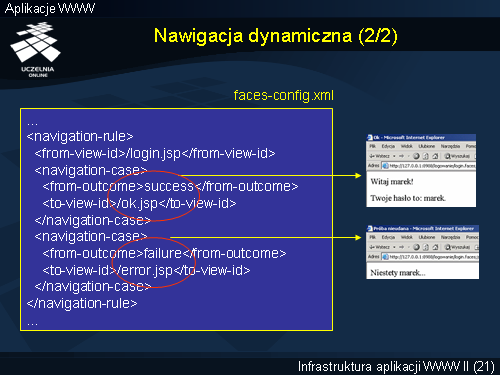Open forward history dropdown in Próba nieudana window
Screen dimensions: 500x375
[x=408, y=247]
